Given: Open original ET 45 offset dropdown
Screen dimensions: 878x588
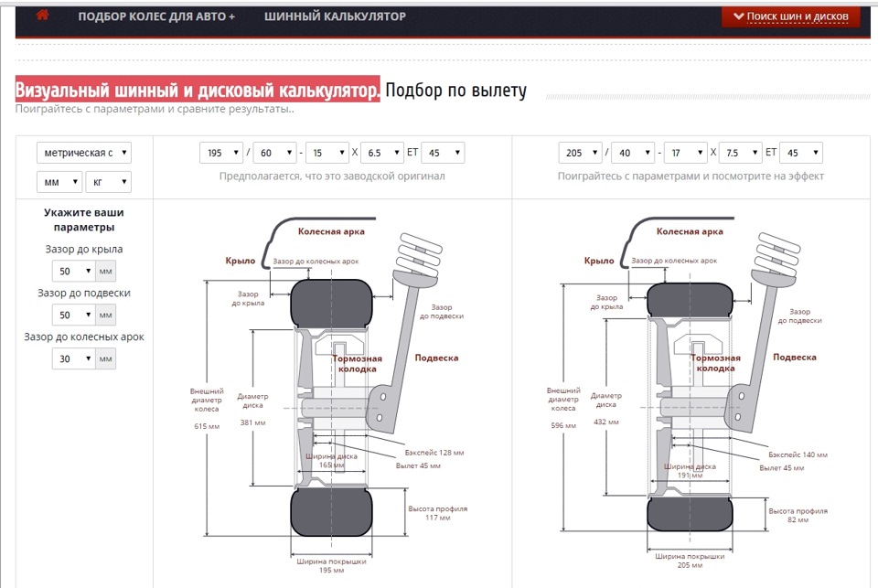Looking at the screenshot, I should pyautogui.click(x=443, y=153).
